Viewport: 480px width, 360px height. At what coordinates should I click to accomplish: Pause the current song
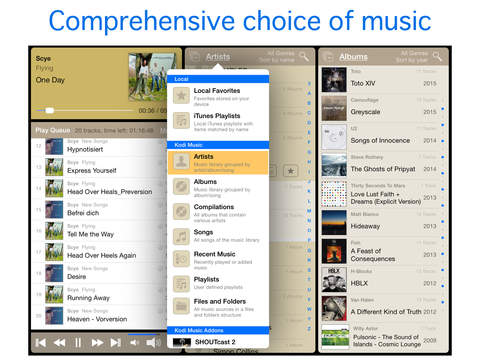pos(78,343)
